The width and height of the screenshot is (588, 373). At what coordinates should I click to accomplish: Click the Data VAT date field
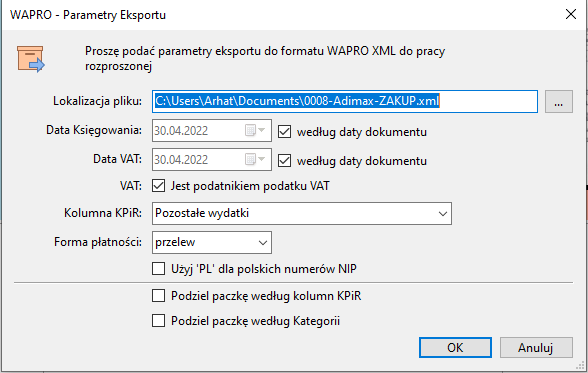212,159
